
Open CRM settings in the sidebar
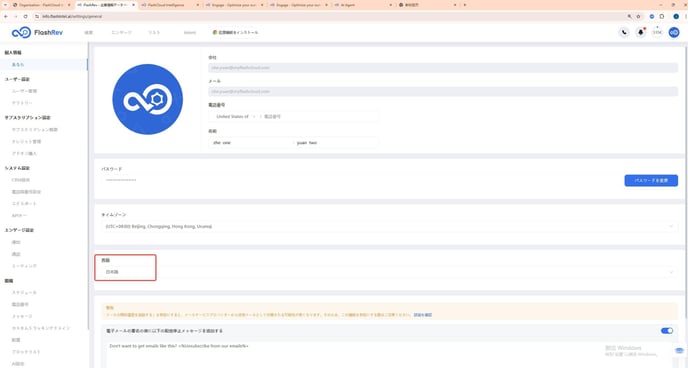tap(21, 180)
